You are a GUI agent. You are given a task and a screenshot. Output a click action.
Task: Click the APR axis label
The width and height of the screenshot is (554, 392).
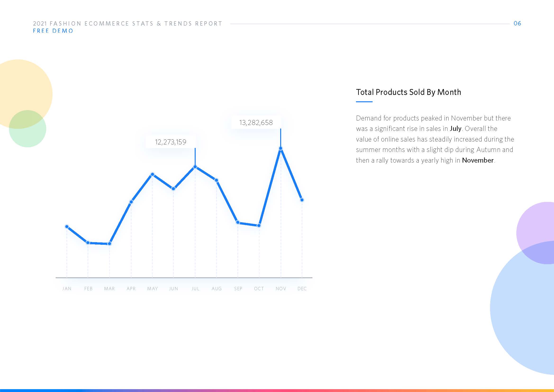131,289
